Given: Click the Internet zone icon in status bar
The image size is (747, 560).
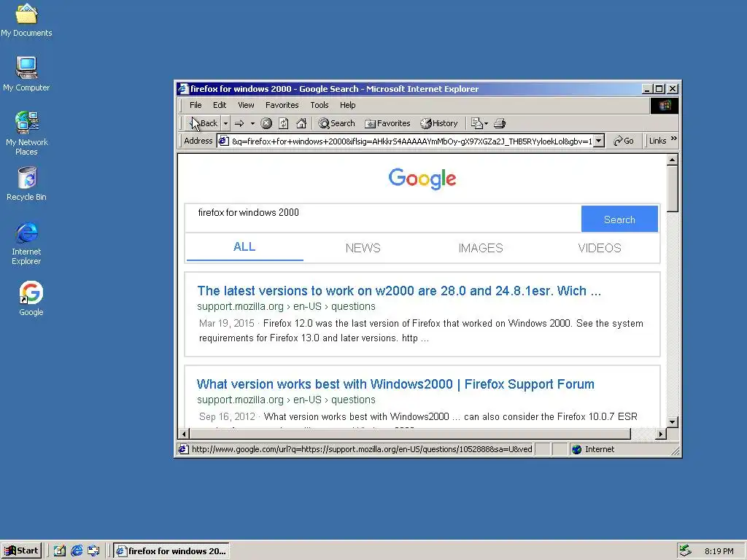Looking at the screenshot, I should [x=576, y=449].
